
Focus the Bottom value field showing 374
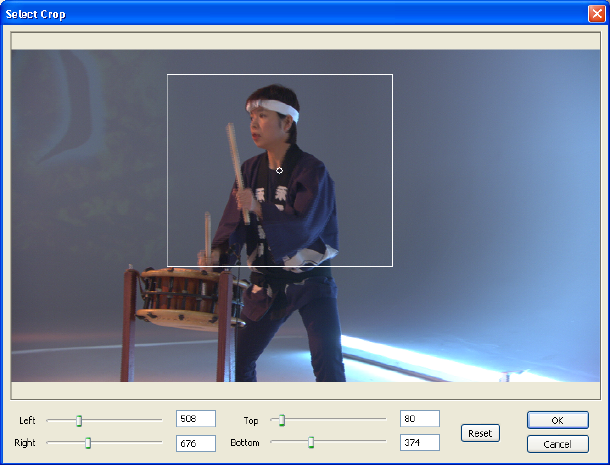[x=419, y=443]
